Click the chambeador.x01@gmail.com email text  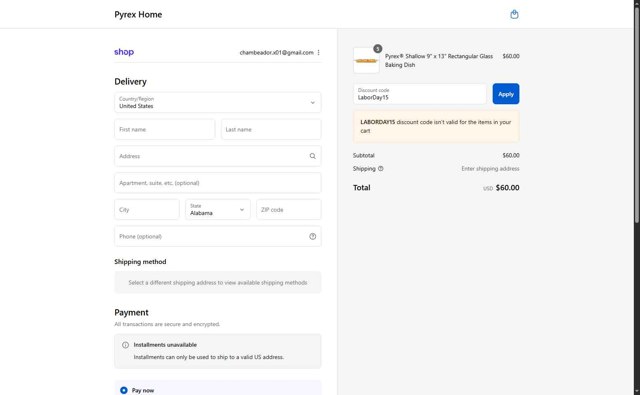pos(277,52)
